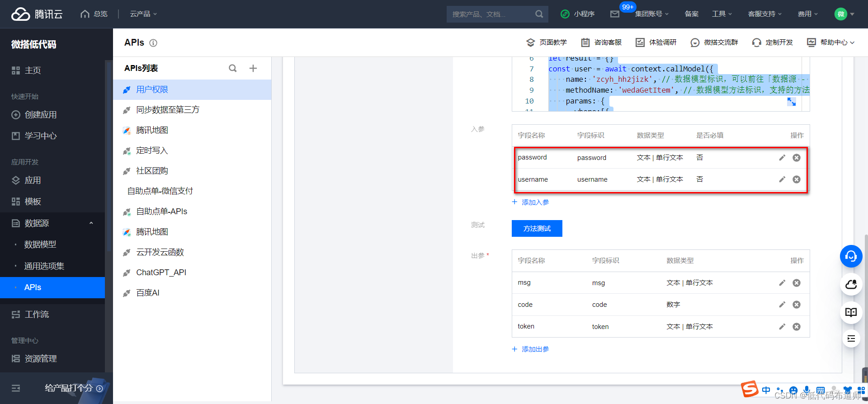
Task: Open 通用选项集 under data source
Action: pos(44,266)
